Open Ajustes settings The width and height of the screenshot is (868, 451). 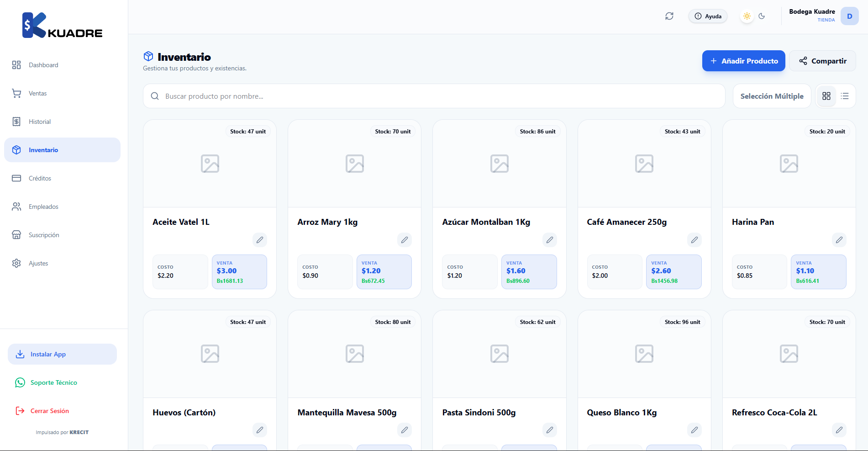click(x=62, y=263)
